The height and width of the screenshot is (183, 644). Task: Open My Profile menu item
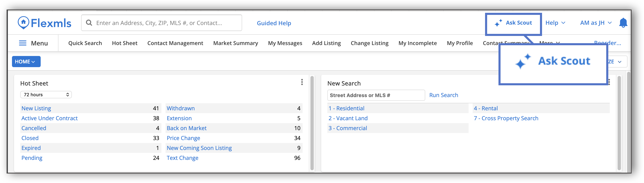pyautogui.click(x=460, y=43)
